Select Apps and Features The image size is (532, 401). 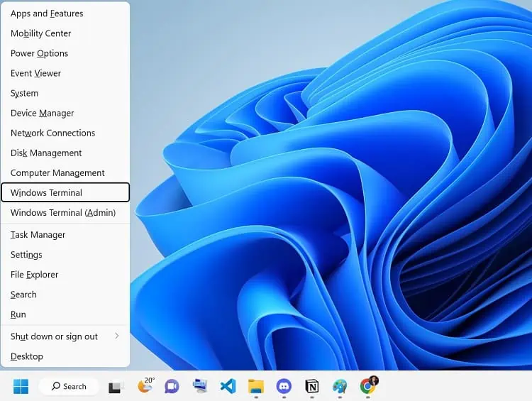[47, 13]
